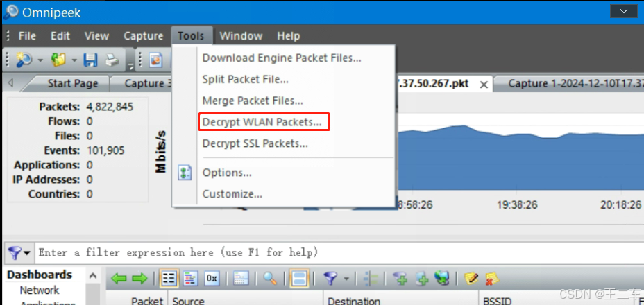Sort by the BSSID column header
This screenshot has width=644, height=305.
coord(498,302)
